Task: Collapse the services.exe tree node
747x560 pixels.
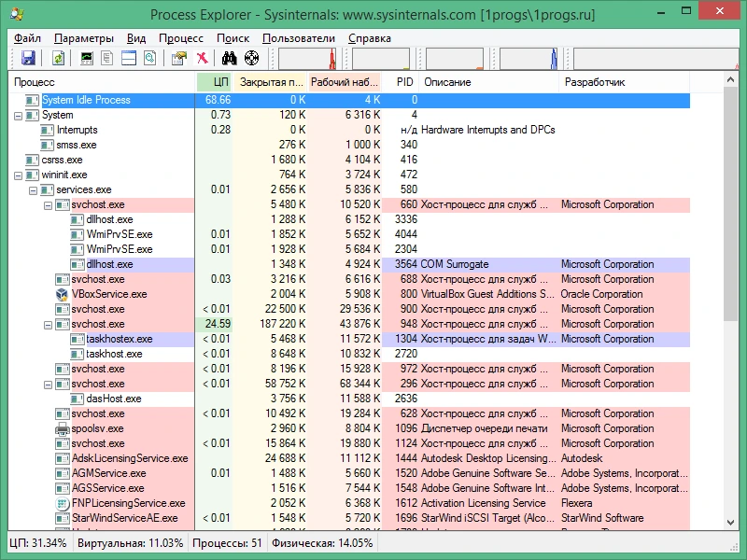Action: click(x=33, y=190)
